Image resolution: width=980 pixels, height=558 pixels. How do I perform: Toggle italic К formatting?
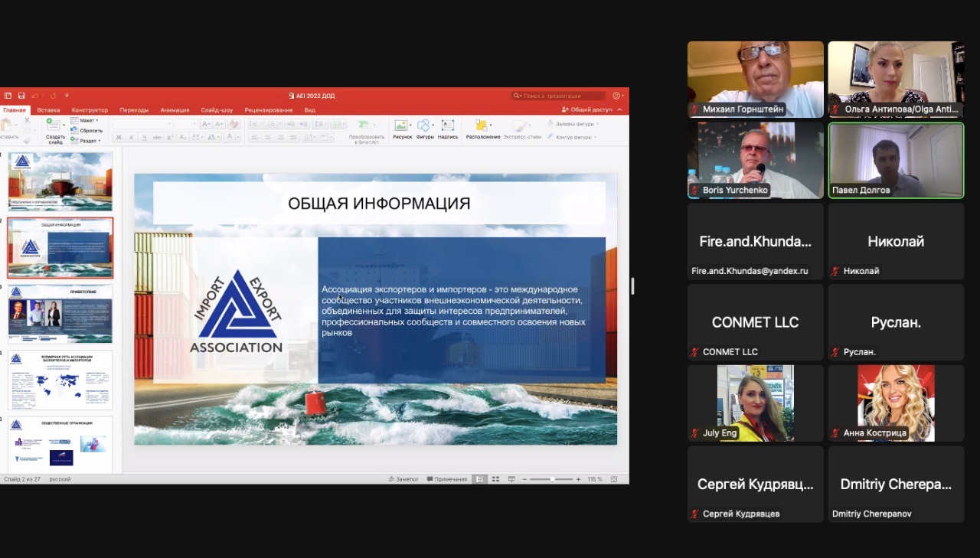click(x=132, y=138)
